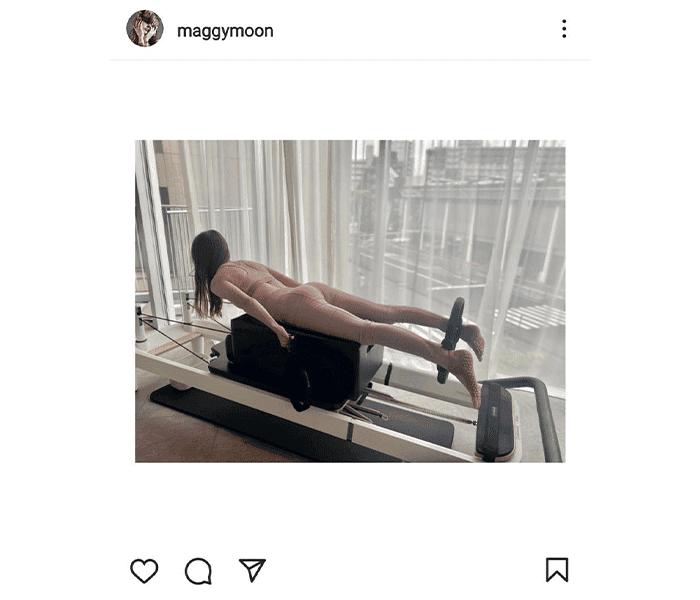Send the post via the direct message icon
The height and width of the screenshot is (600, 700).
coord(252,570)
